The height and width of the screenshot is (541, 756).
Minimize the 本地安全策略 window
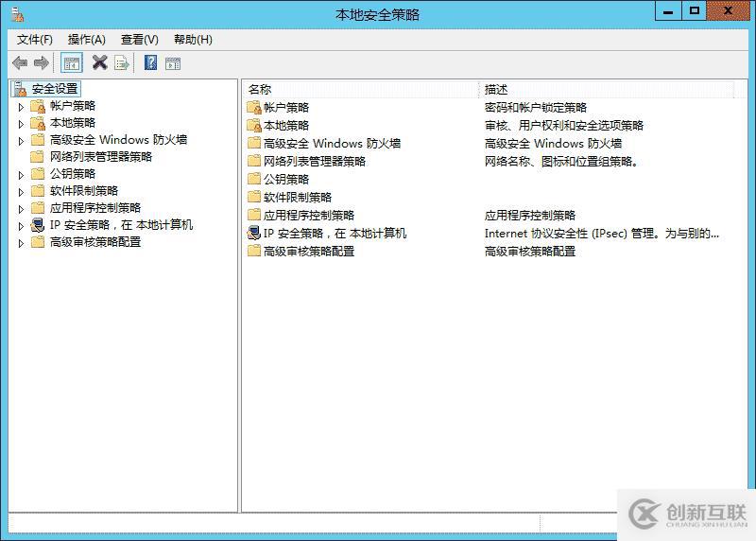[x=668, y=11]
